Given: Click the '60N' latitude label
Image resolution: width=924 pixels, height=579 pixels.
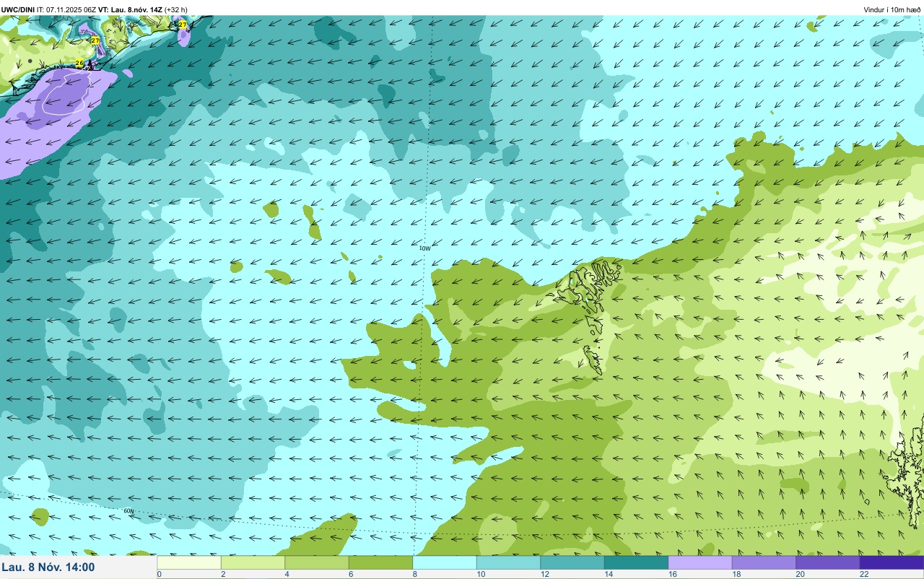Looking at the screenshot, I should (128, 510).
